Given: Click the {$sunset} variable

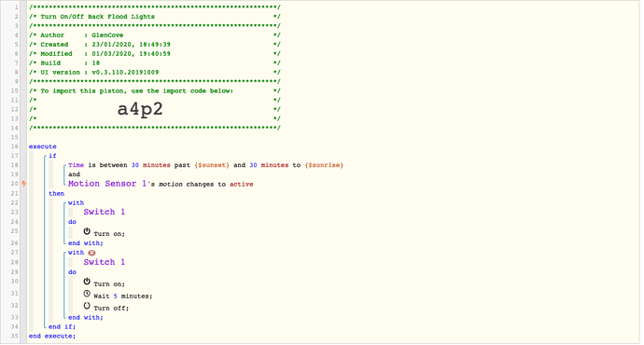Looking at the screenshot, I should 212,165.
